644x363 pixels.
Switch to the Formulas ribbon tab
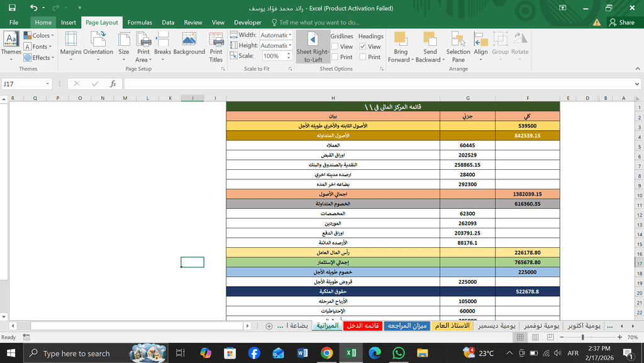click(140, 23)
